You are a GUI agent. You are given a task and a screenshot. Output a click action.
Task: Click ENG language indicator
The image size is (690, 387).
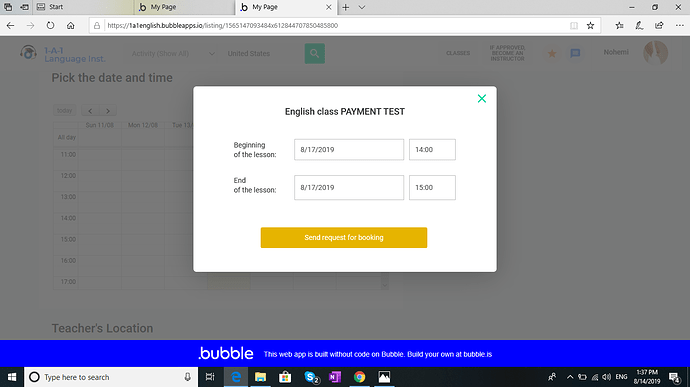pyautogui.click(x=621, y=377)
